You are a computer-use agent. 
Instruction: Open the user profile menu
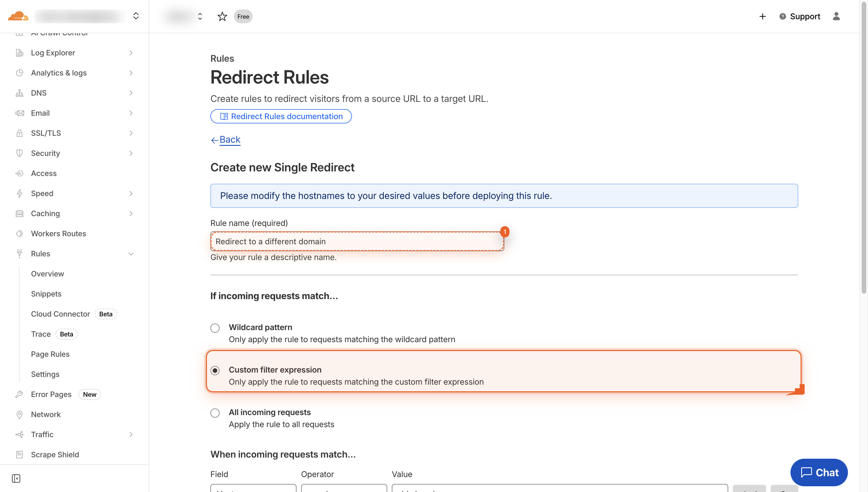point(837,16)
